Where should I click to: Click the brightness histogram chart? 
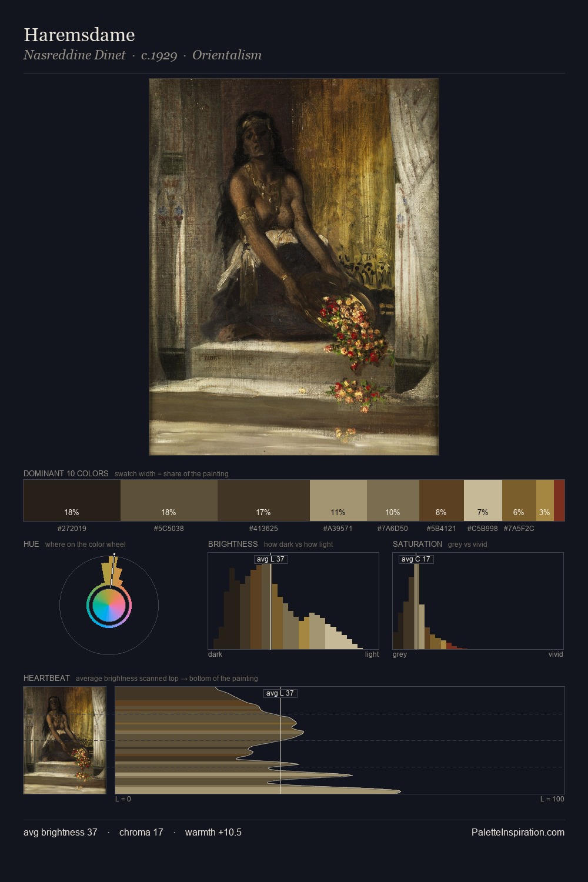tap(293, 601)
